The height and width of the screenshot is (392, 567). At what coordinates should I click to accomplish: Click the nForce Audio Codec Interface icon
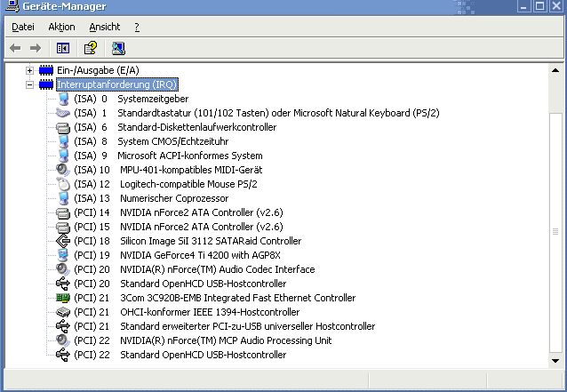pyautogui.click(x=63, y=269)
